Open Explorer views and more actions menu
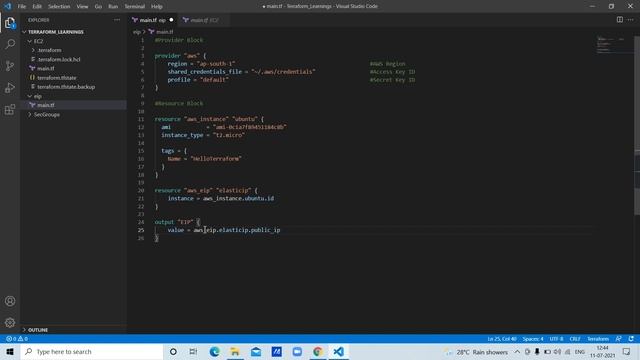This screenshot has width=640, height=360. (117, 20)
